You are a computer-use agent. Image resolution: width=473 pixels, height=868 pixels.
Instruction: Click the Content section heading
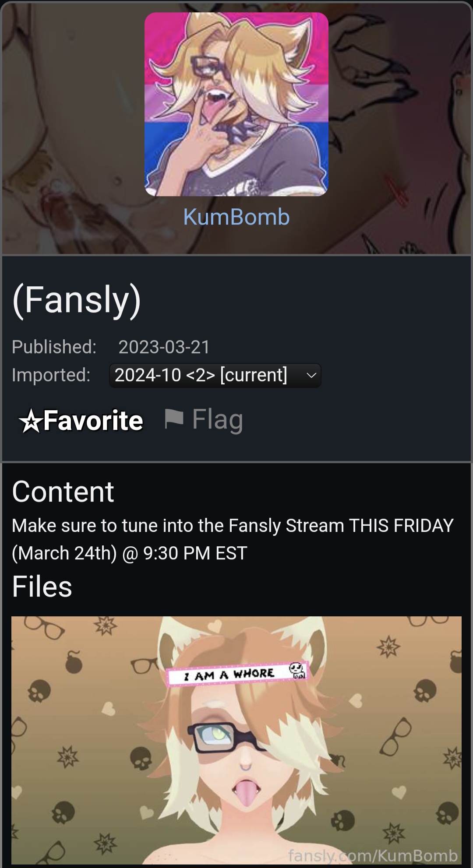[63, 492]
